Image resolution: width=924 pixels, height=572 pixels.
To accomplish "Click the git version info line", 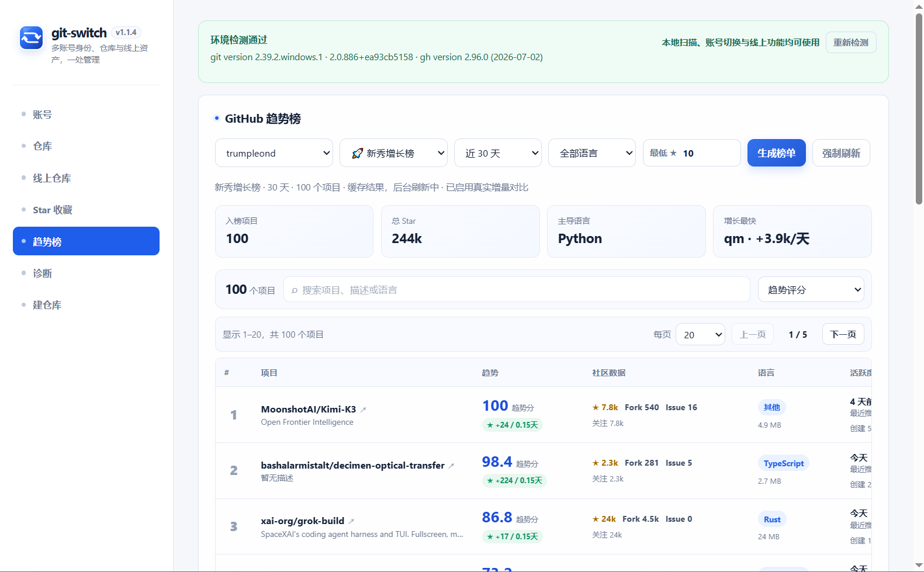I will pos(376,57).
